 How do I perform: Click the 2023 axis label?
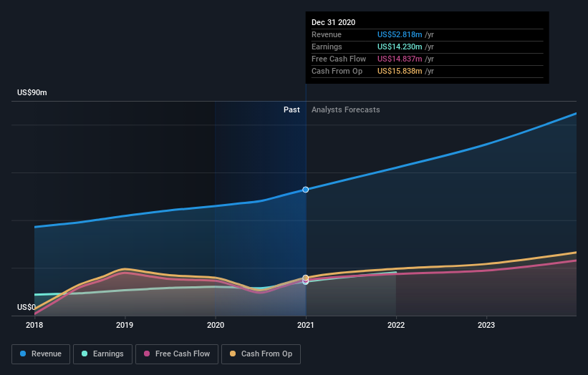[486, 325]
